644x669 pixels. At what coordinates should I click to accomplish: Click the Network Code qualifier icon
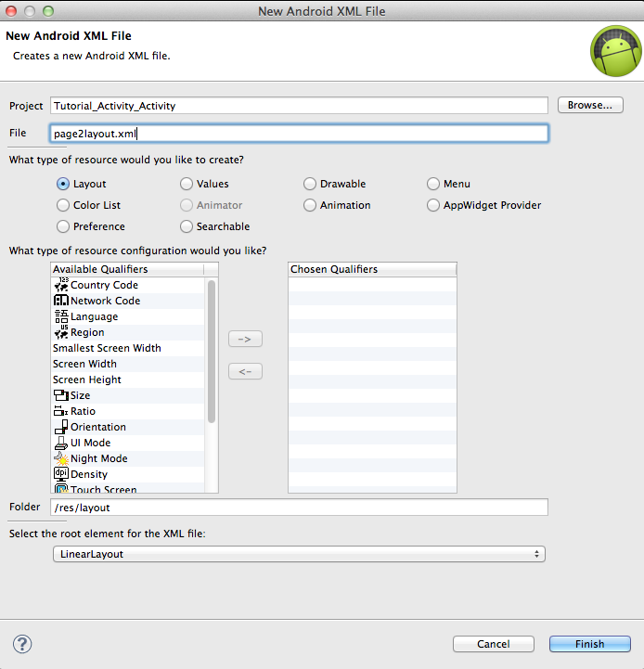[x=61, y=301]
